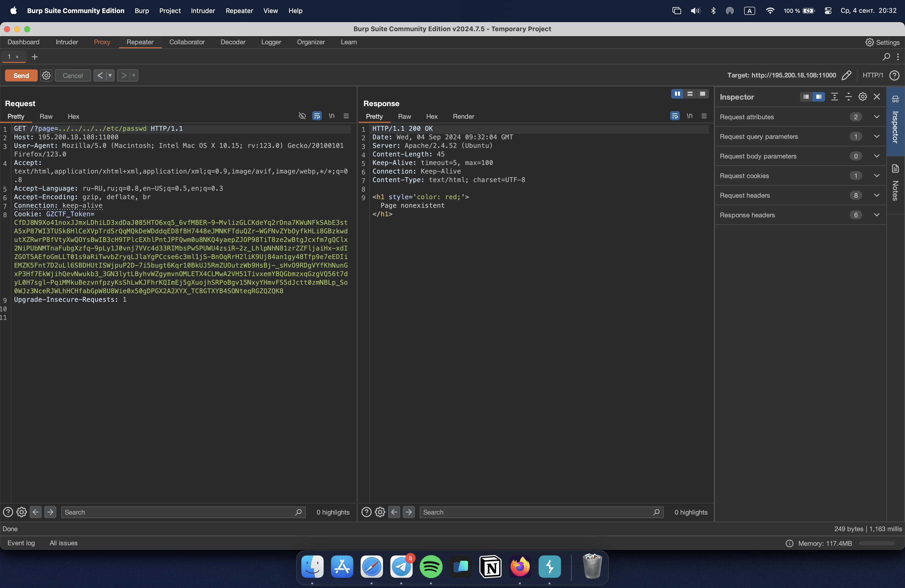The image size is (905, 588).
Task: Toggle line wrap in the Response panel
Action: 674,116
